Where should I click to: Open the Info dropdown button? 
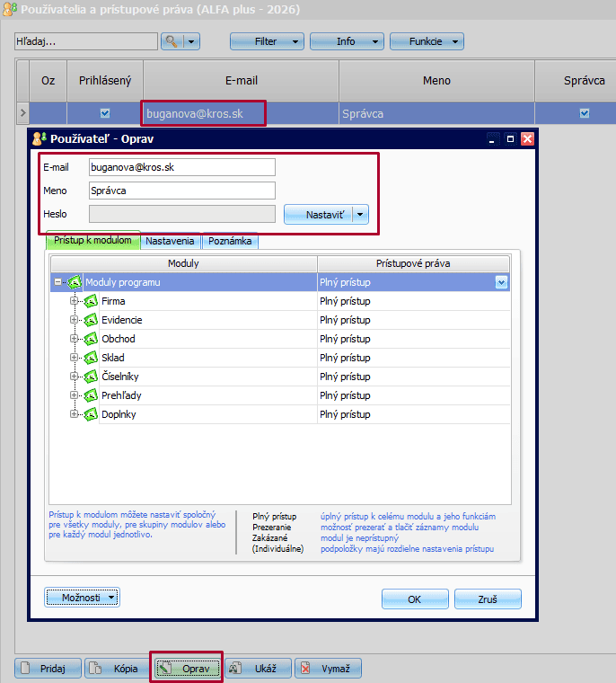tap(347, 41)
